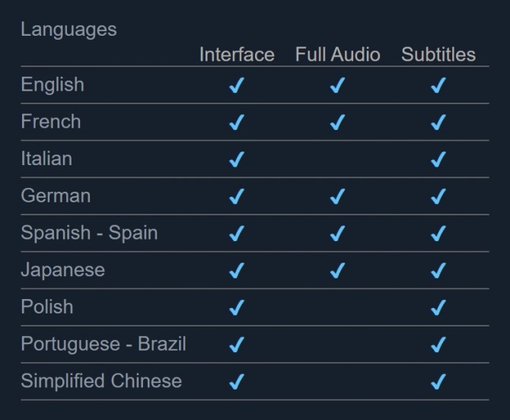Image resolution: width=510 pixels, height=420 pixels.
Task: Click the Languages section title
Action: pos(69,30)
